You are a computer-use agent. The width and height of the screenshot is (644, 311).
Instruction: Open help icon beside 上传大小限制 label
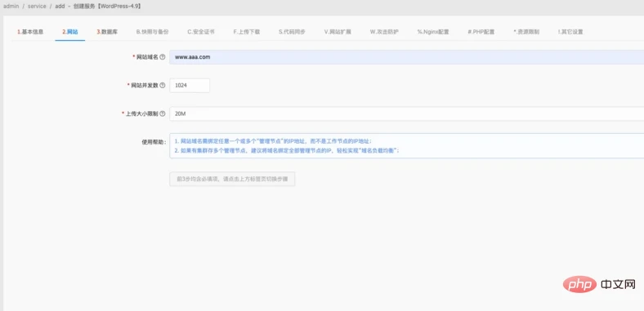click(x=163, y=113)
